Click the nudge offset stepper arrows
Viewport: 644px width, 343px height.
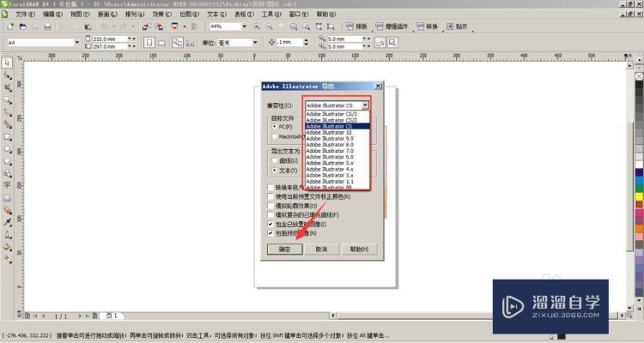pyautogui.click(x=306, y=43)
